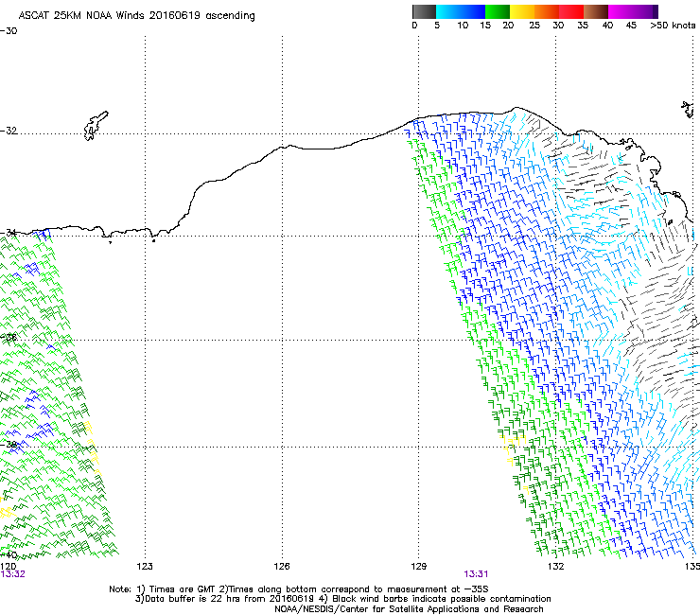Click the small island outline northwest of the coast
The width and height of the screenshot is (700, 615).
tap(96, 126)
